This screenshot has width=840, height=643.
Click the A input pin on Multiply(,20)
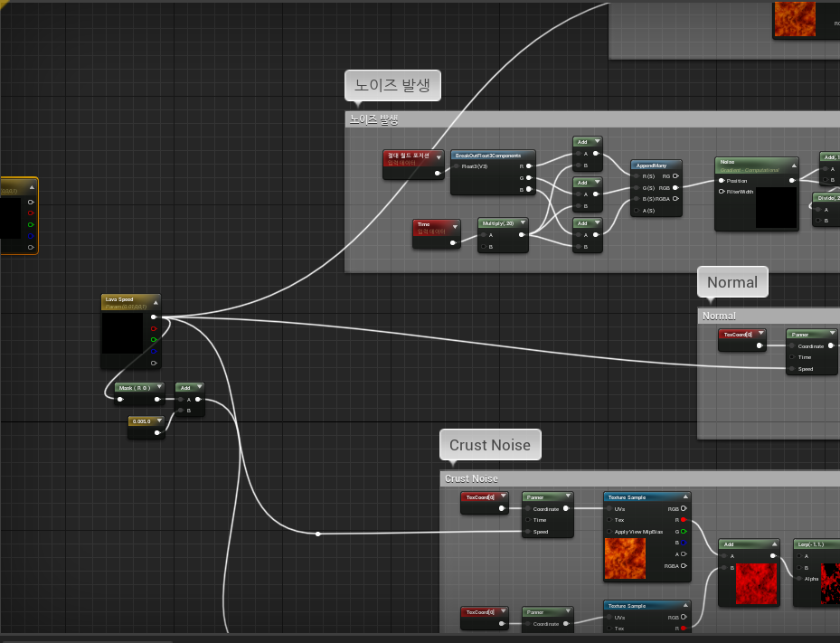(484, 235)
